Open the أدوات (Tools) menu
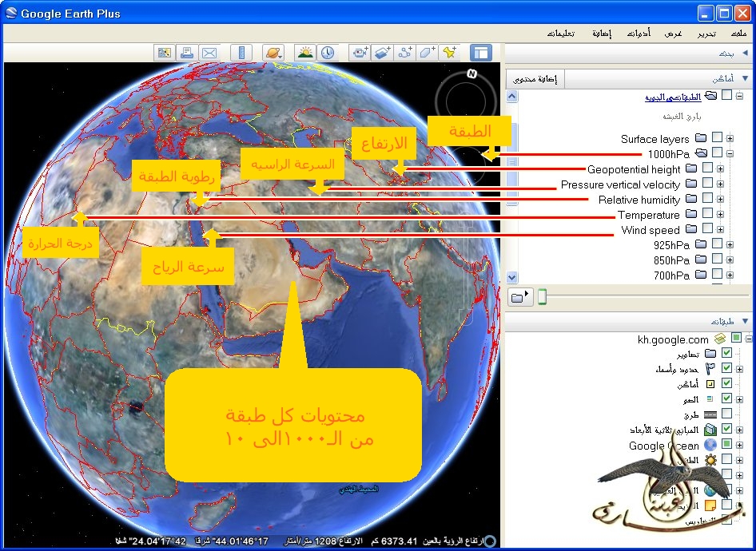This screenshot has width=756, height=551. pyautogui.click(x=639, y=34)
